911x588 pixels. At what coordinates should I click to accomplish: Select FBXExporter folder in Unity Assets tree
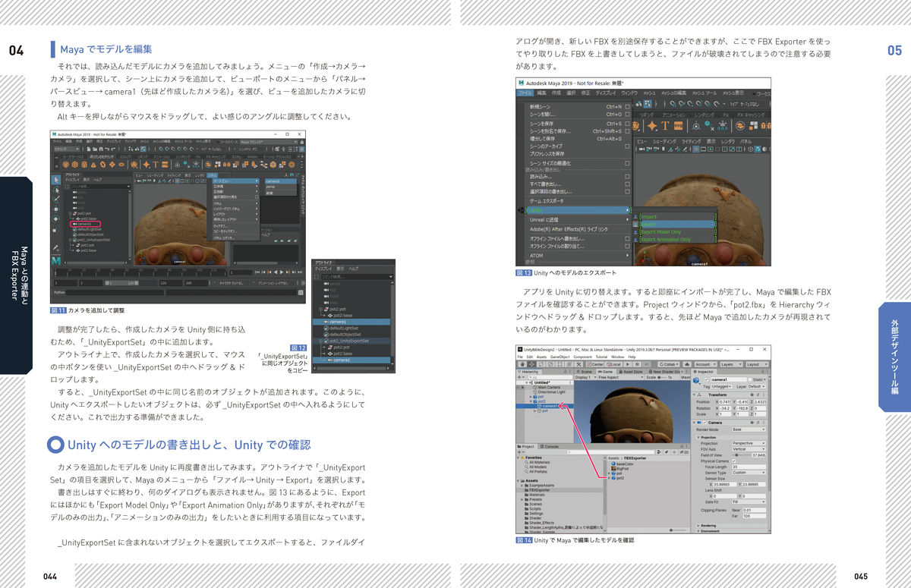click(x=560, y=490)
